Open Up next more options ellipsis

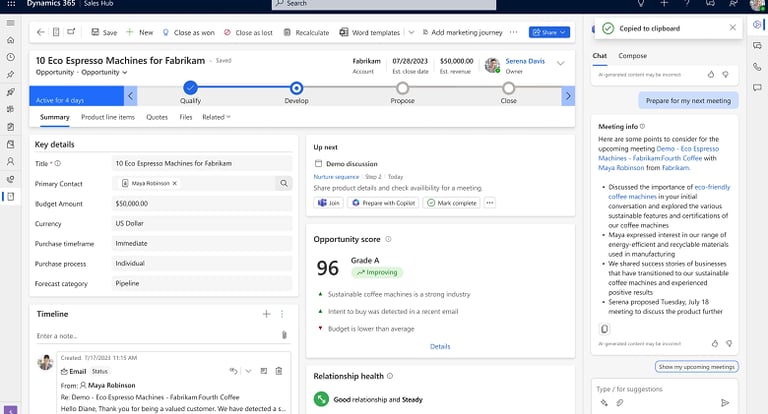click(489, 203)
